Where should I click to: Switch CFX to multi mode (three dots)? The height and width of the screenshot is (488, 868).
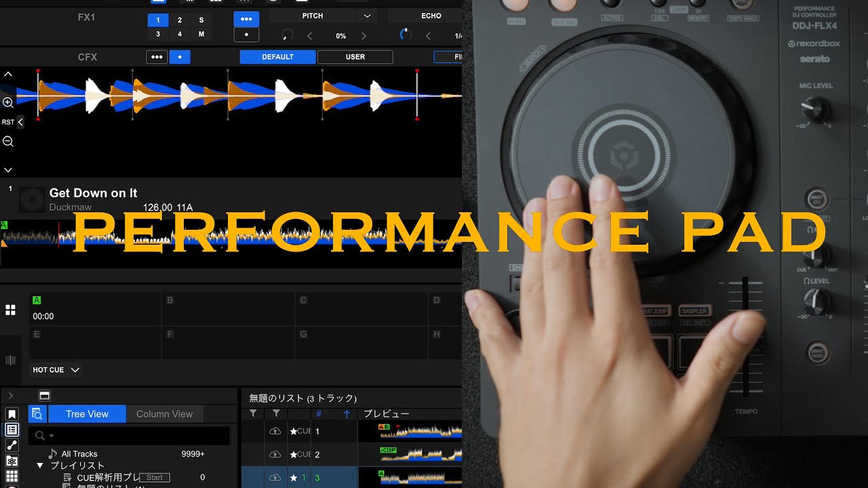tap(157, 57)
